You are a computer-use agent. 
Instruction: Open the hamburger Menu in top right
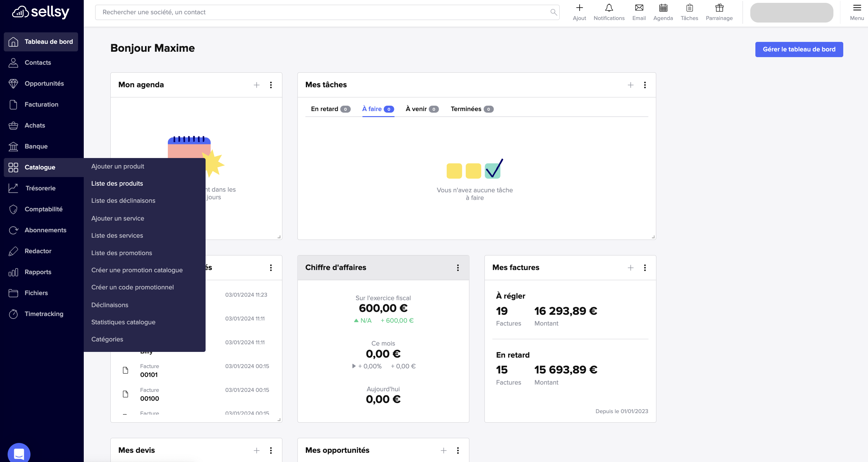coord(857,8)
